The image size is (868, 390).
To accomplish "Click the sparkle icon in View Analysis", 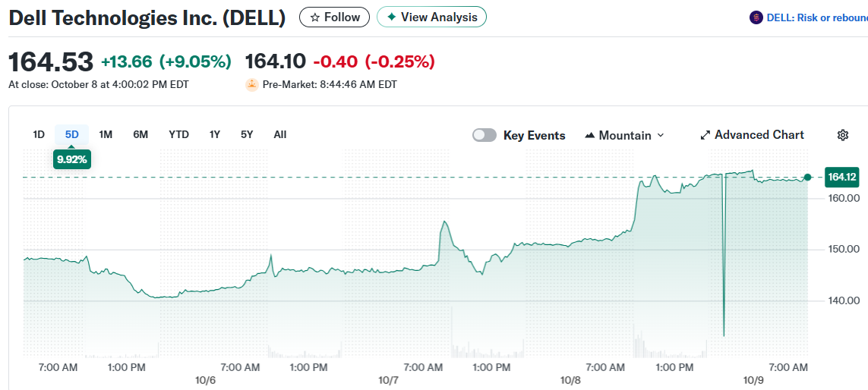I will [391, 17].
